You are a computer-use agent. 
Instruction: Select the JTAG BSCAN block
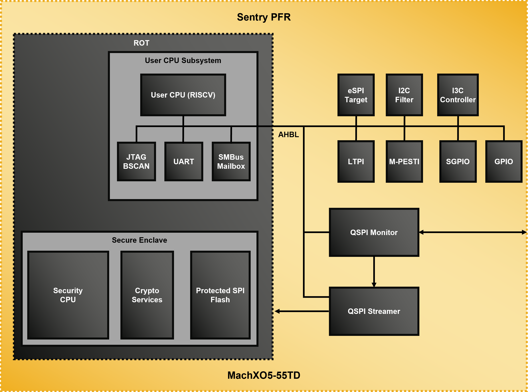(x=136, y=162)
